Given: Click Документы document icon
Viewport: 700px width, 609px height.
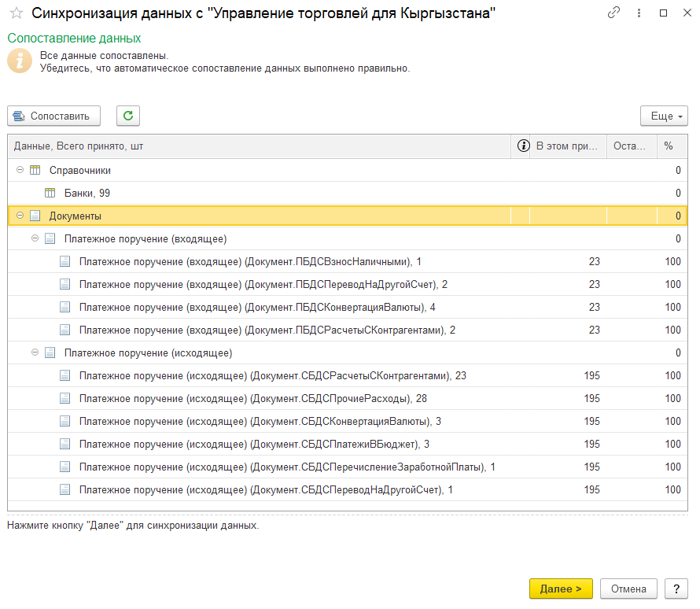Looking at the screenshot, I should [x=35, y=216].
